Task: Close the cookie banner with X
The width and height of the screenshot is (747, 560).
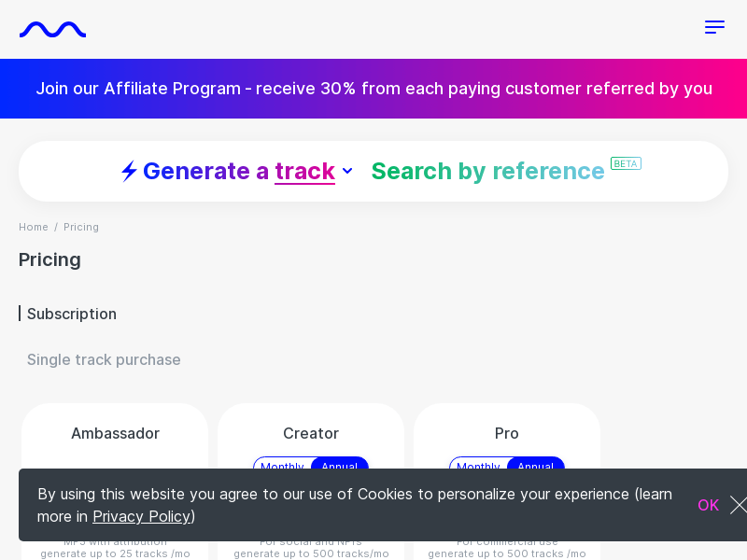Action: tap(739, 505)
